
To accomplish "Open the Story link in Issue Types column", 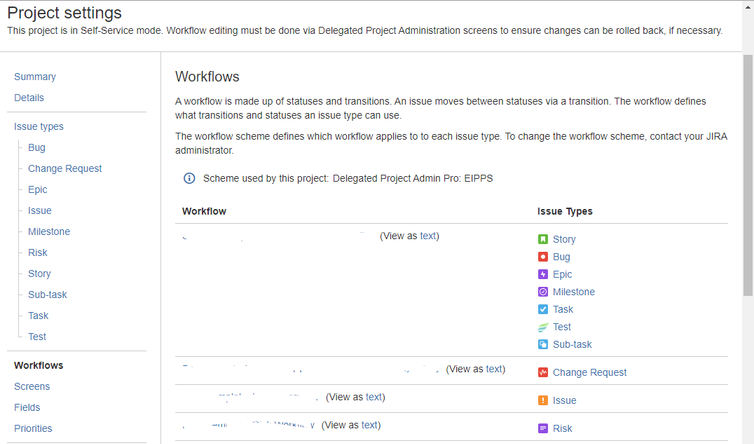I will (x=564, y=239).
